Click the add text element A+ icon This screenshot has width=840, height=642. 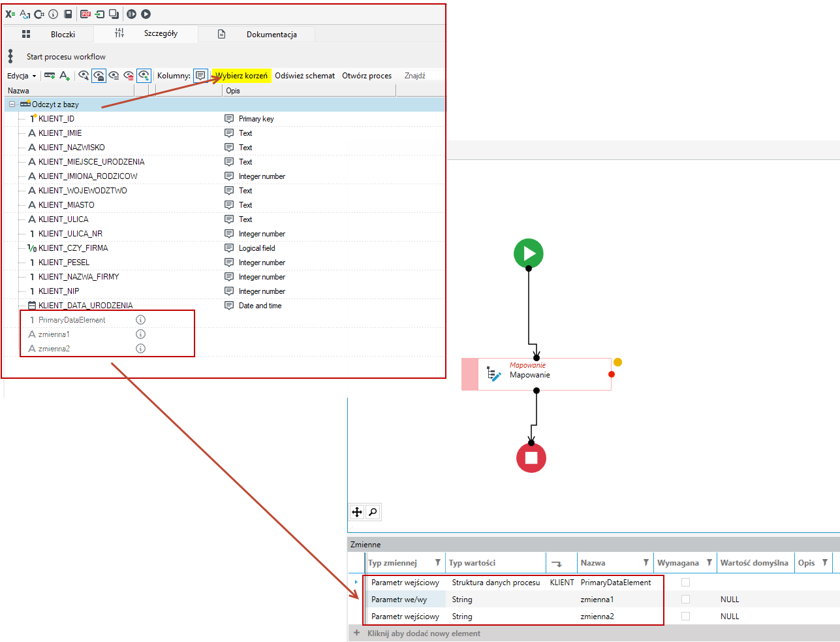pyautogui.click(x=65, y=76)
